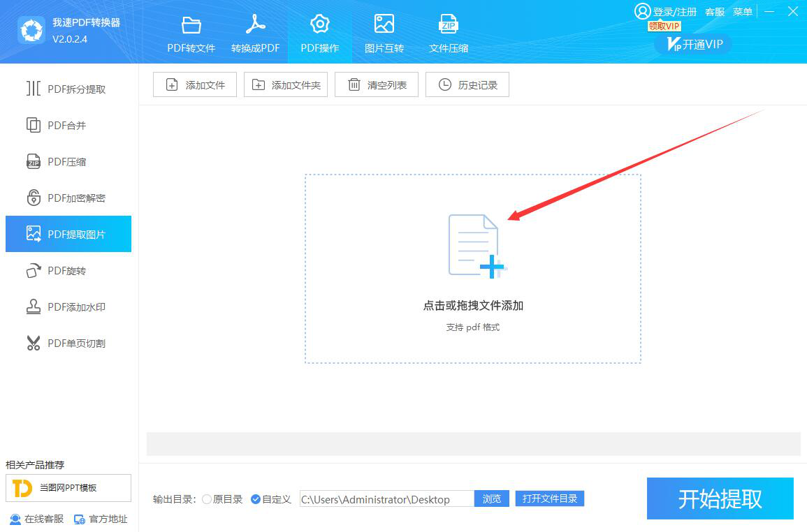
Task: Select PDF旋转 in the sidebar
Action: click(68, 271)
